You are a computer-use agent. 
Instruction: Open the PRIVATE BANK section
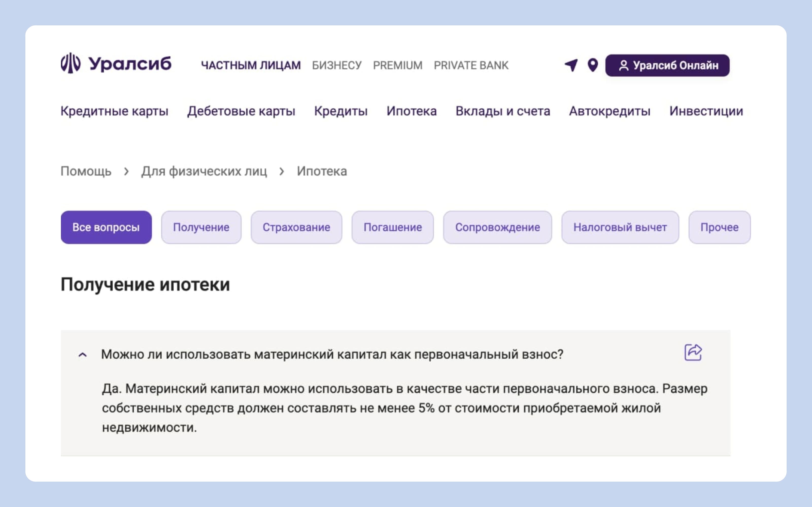click(471, 65)
